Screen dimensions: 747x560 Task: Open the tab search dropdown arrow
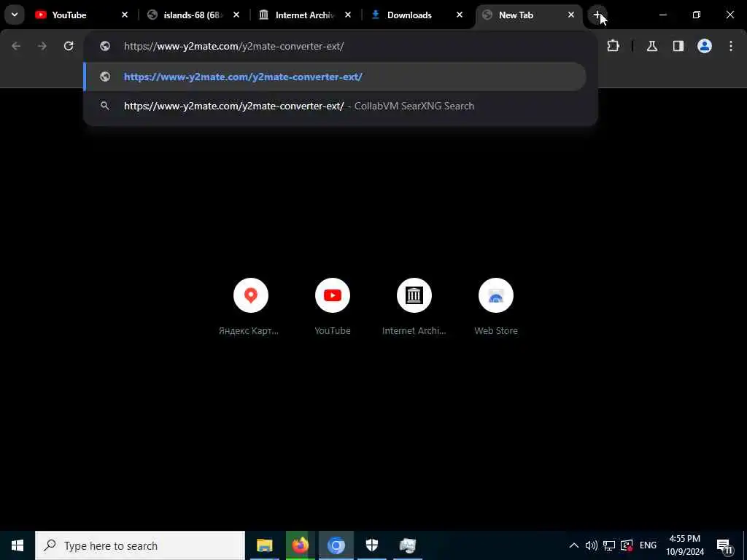click(15, 15)
